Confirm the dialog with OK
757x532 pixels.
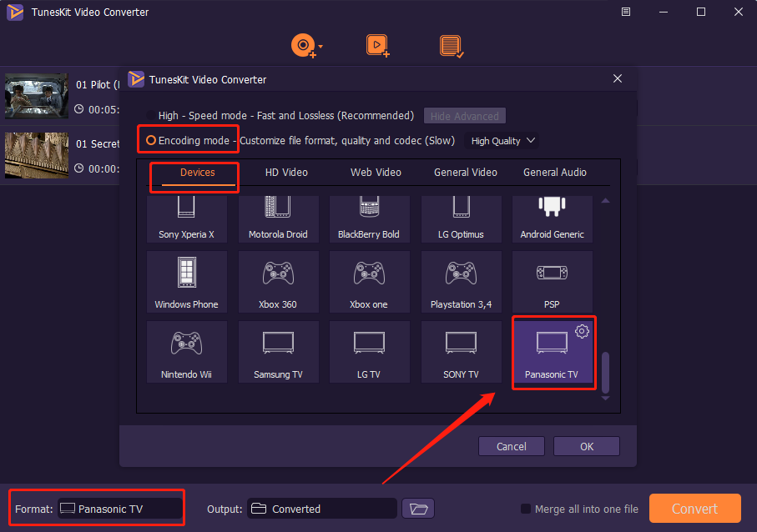(x=587, y=446)
